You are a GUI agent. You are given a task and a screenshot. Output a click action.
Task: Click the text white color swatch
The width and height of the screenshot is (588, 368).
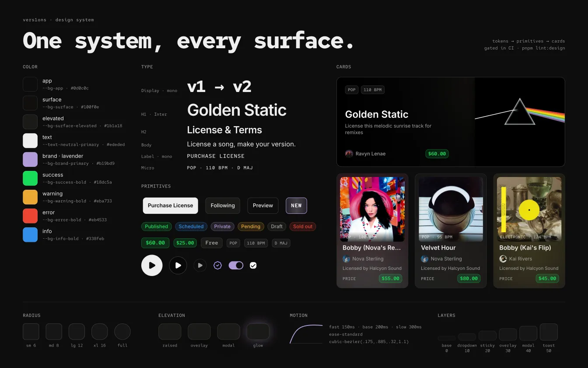click(30, 141)
